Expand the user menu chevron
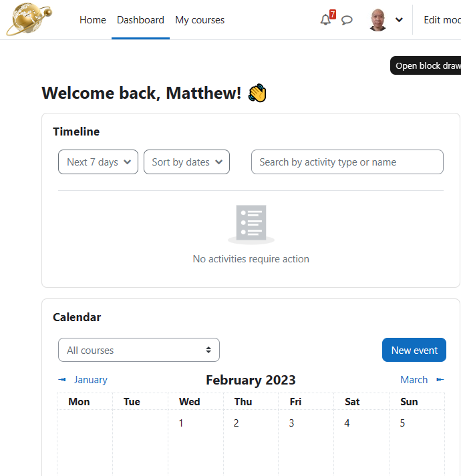 (399, 20)
